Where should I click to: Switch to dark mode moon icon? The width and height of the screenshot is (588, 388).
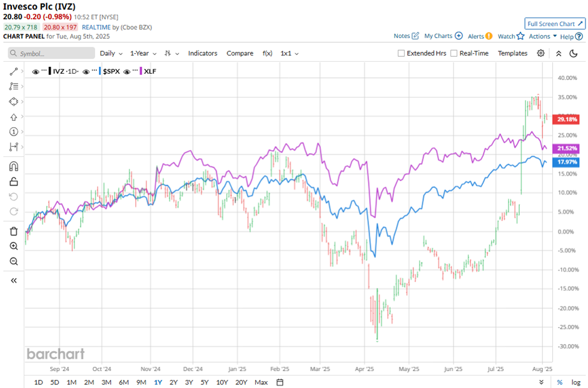[x=574, y=53]
